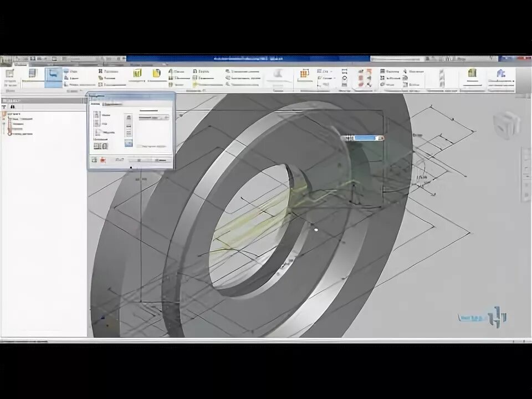Select the yellow Fillet tool

point(156,75)
